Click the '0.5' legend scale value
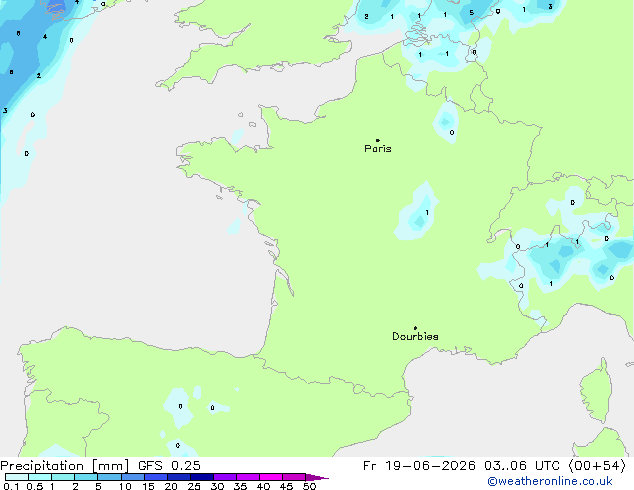Viewport: 634px width, 490px height. pyautogui.click(x=35, y=486)
